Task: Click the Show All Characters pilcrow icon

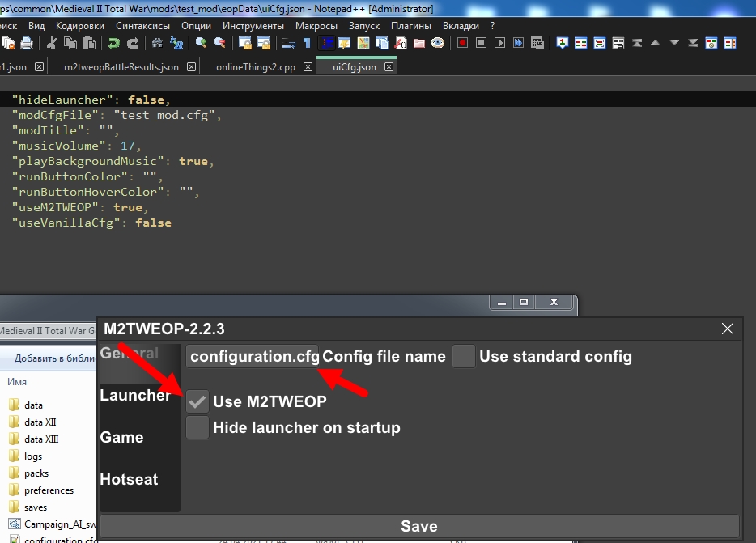Action: tap(307, 44)
